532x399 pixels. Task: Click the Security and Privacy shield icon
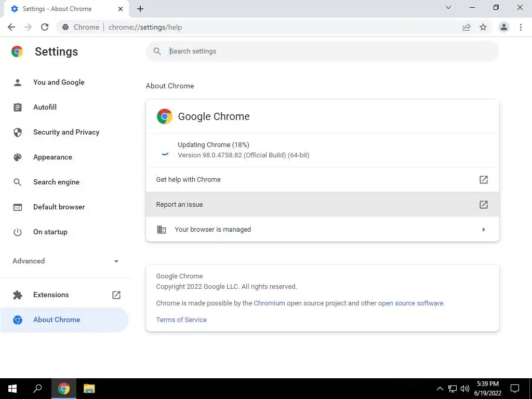(18, 132)
